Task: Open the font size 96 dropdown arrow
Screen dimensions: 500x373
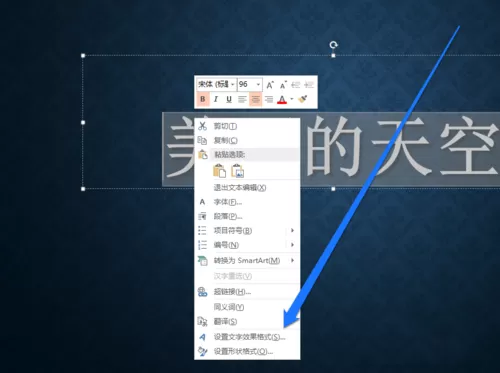Action: (x=258, y=85)
